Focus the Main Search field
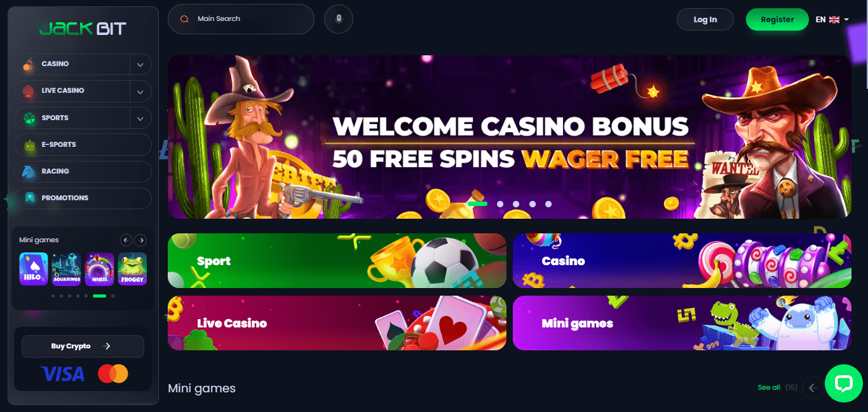 click(x=241, y=19)
